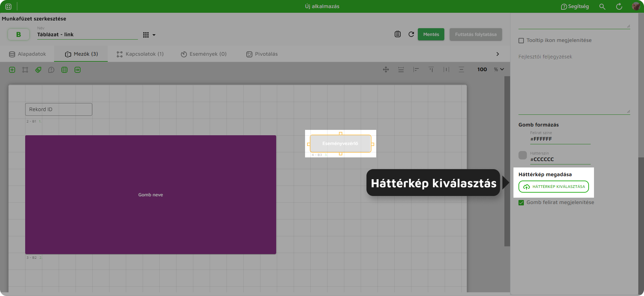644x296 pixels.
Task: Click the clipboard notes icon
Action: tap(398, 34)
